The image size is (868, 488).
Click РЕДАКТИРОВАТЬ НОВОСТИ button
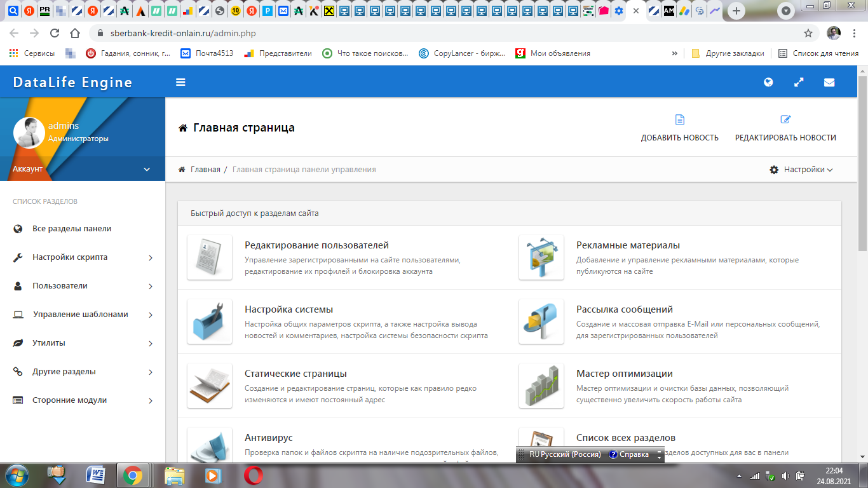click(x=785, y=137)
